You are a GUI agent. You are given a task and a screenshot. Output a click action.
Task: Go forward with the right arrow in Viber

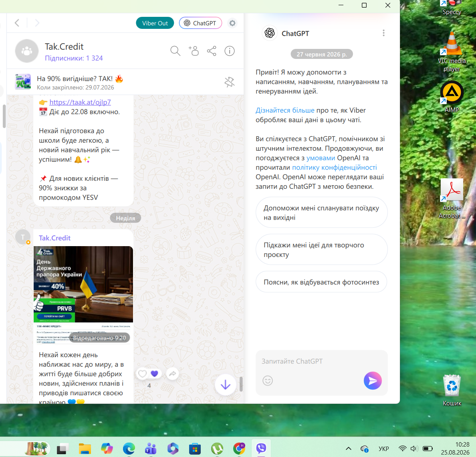tap(37, 23)
